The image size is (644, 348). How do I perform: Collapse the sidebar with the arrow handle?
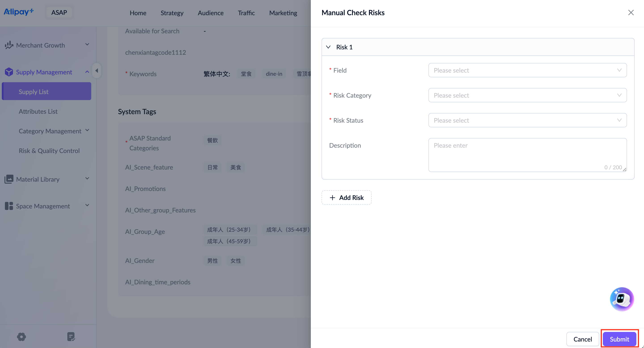coord(97,71)
